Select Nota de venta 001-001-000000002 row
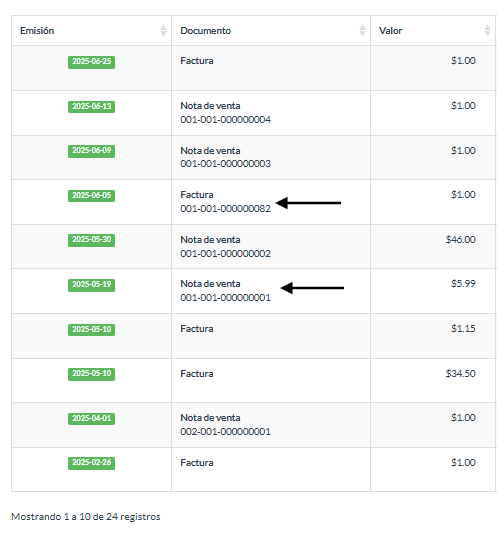This screenshot has height=536, width=497. 254,246
